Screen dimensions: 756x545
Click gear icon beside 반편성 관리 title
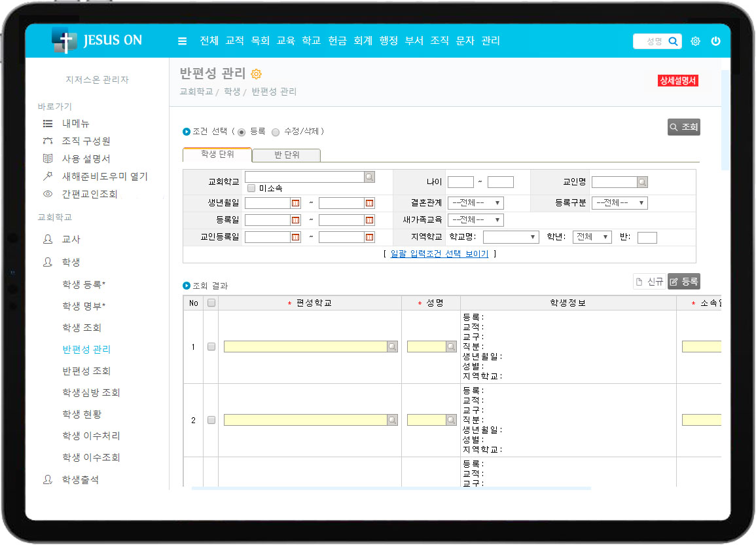[257, 74]
